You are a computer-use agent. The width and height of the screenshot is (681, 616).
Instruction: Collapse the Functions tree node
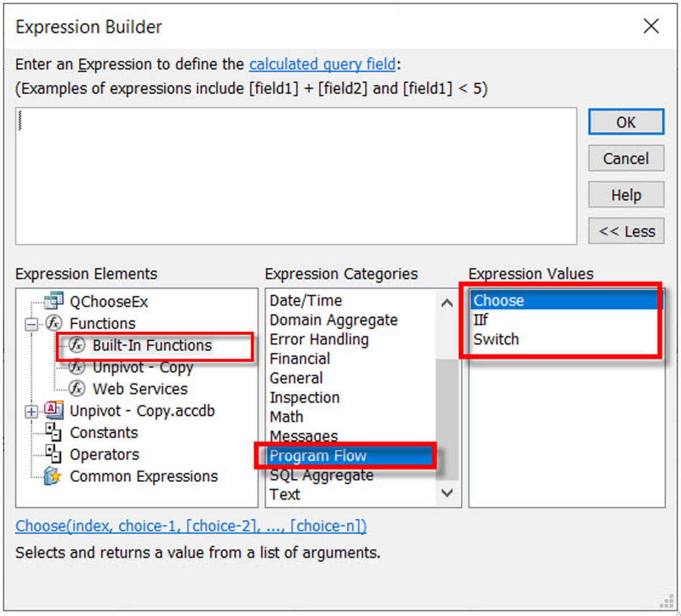coord(30,323)
